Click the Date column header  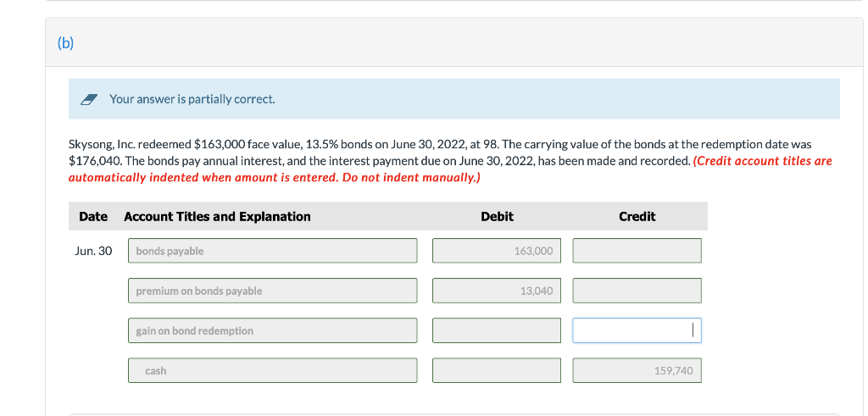pos(93,216)
